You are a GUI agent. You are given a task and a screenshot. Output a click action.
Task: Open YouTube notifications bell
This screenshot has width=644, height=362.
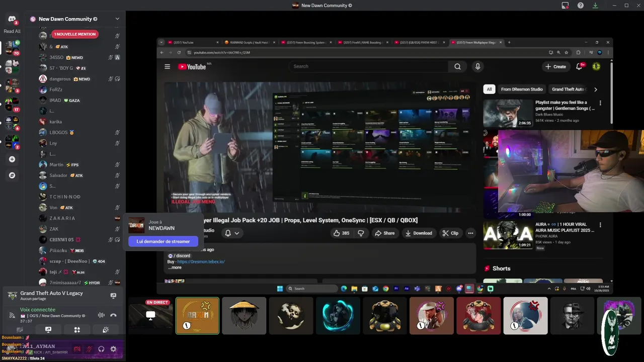580,66
